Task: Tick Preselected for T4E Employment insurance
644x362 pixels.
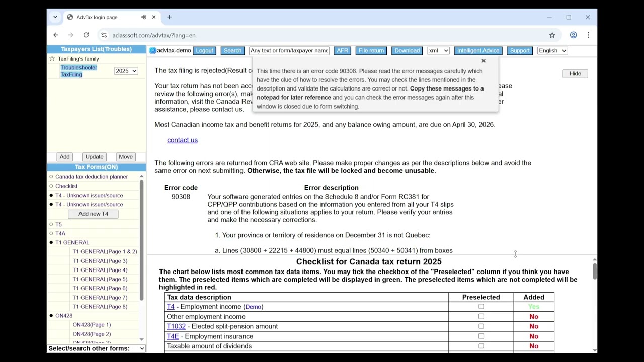Action: coord(481,336)
